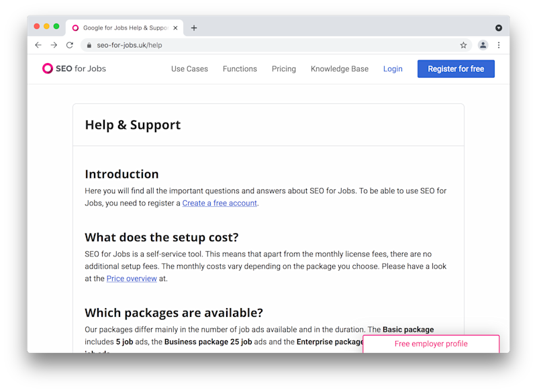Bookmark the page with the star icon
The image size is (537, 392).
click(x=463, y=45)
